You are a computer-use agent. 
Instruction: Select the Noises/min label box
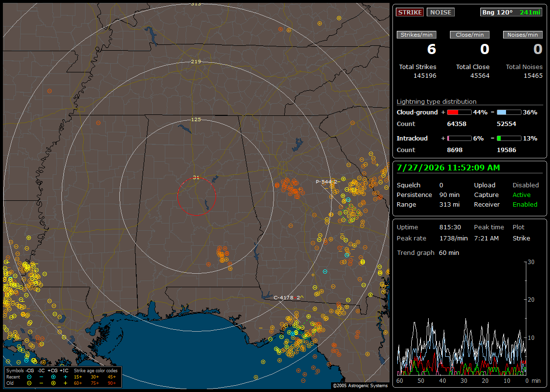click(x=522, y=35)
